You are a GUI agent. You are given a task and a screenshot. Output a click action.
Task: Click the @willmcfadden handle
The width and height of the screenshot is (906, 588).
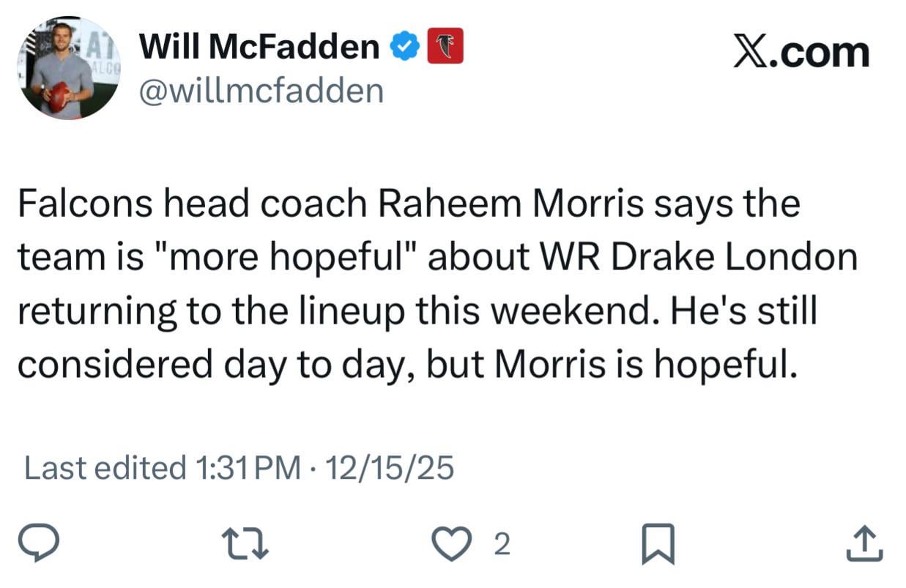(x=263, y=90)
